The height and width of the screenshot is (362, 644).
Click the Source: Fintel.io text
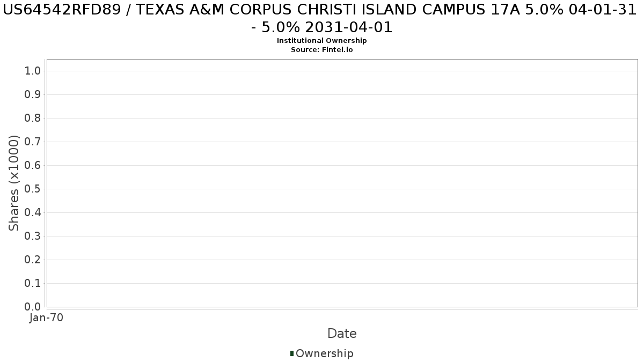[322, 49]
